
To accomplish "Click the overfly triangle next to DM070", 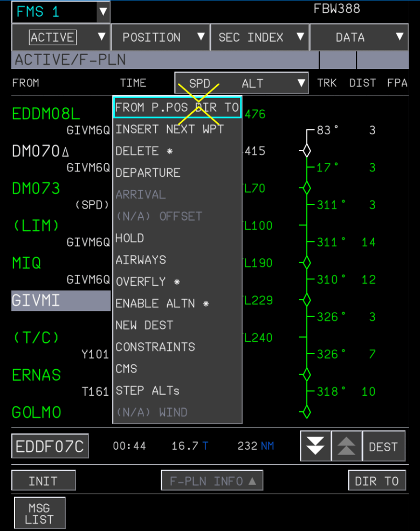I will click(x=66, y=153).
